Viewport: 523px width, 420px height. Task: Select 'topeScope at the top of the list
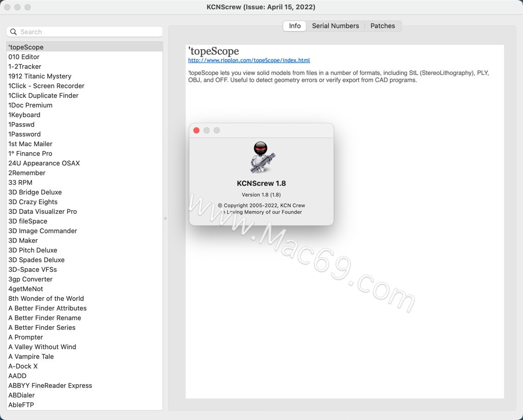pyautogui.click(x=51, y=47)
